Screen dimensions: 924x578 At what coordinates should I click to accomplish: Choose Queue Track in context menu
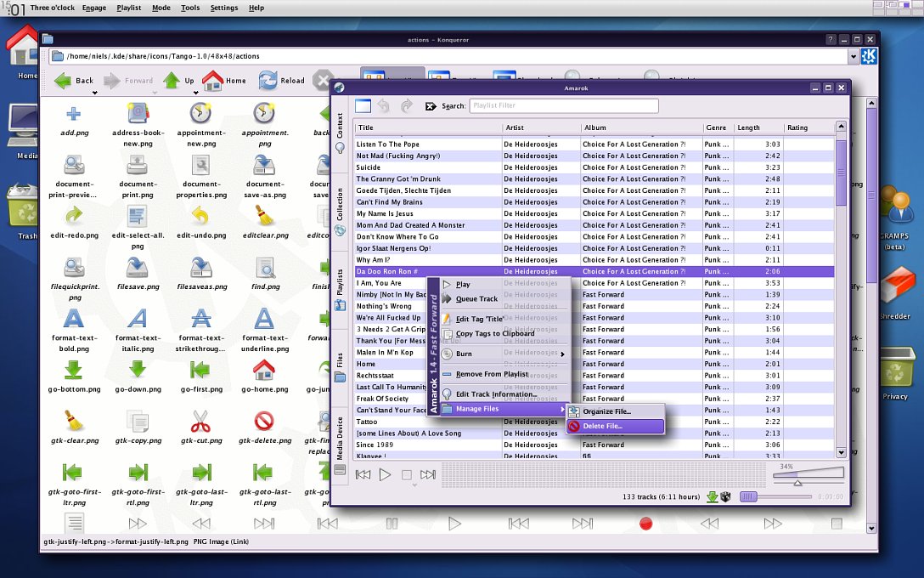pos(504,299)
